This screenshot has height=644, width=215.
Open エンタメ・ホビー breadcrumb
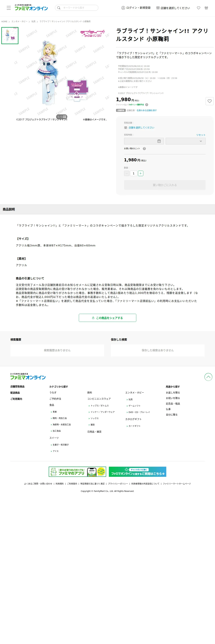click(20, 22)
